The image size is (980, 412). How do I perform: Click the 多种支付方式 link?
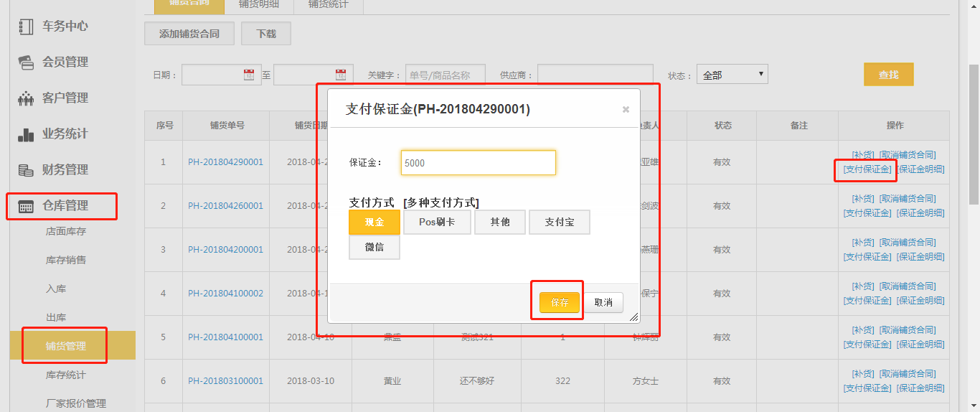click(441, 202)
